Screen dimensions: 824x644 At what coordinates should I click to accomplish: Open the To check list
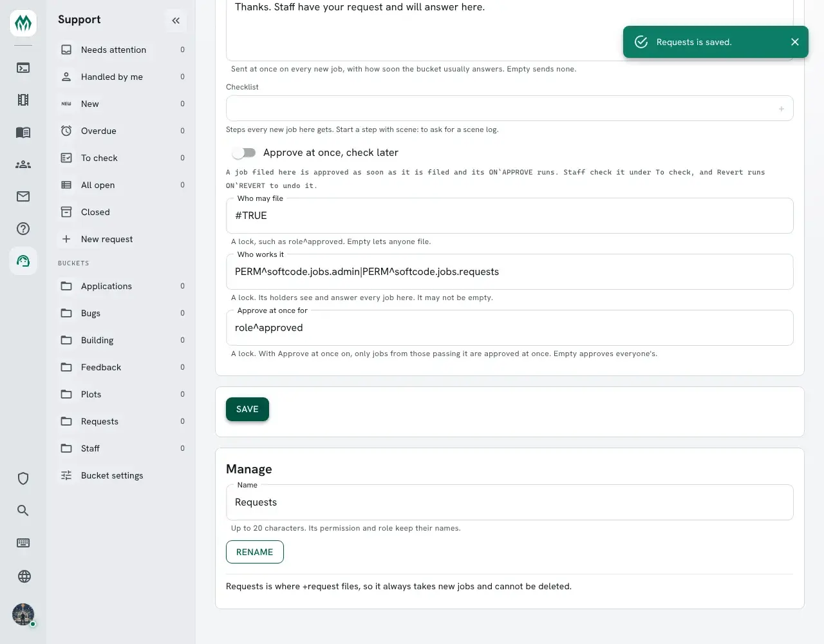(122, 158)
